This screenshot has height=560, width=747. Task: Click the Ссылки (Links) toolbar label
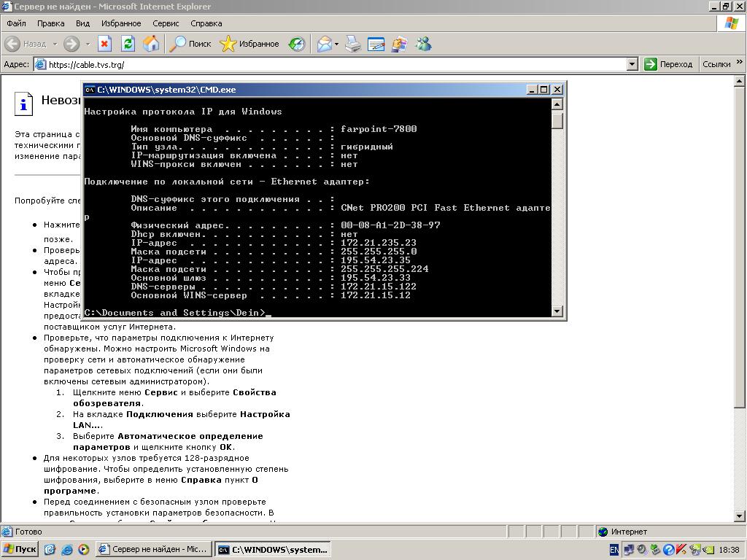pyautogui.click(x=716, y=64)
